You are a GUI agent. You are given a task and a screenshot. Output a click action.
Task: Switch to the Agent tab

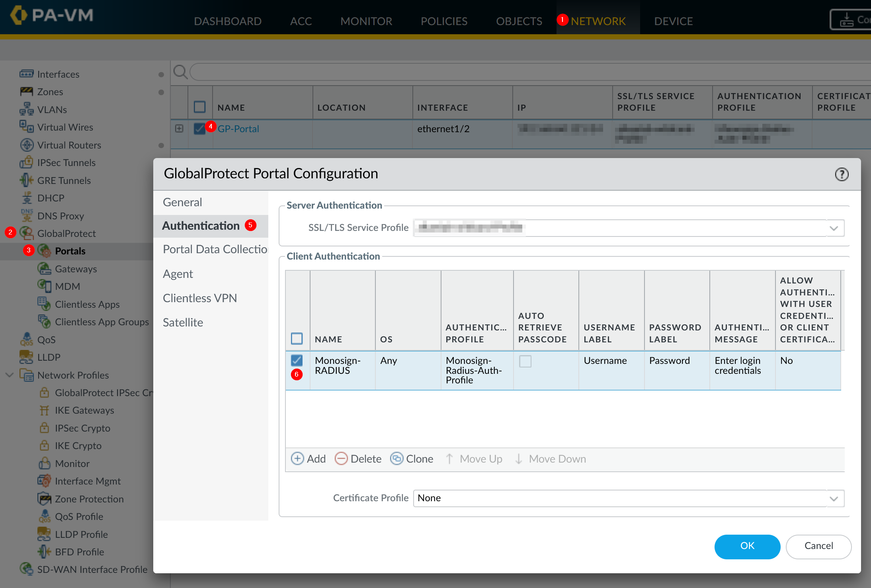pos(178,274)
